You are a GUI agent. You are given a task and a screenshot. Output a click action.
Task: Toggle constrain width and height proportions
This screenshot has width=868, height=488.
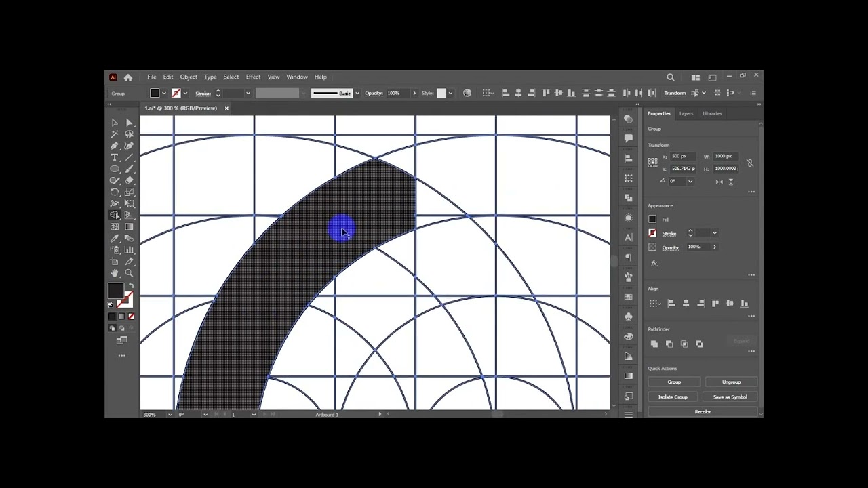click(749, 163)
